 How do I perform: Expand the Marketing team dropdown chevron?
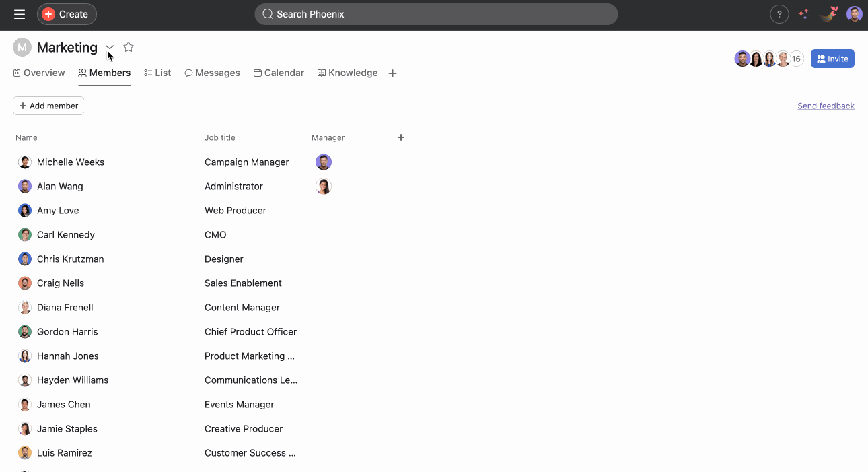pos(110,47)
